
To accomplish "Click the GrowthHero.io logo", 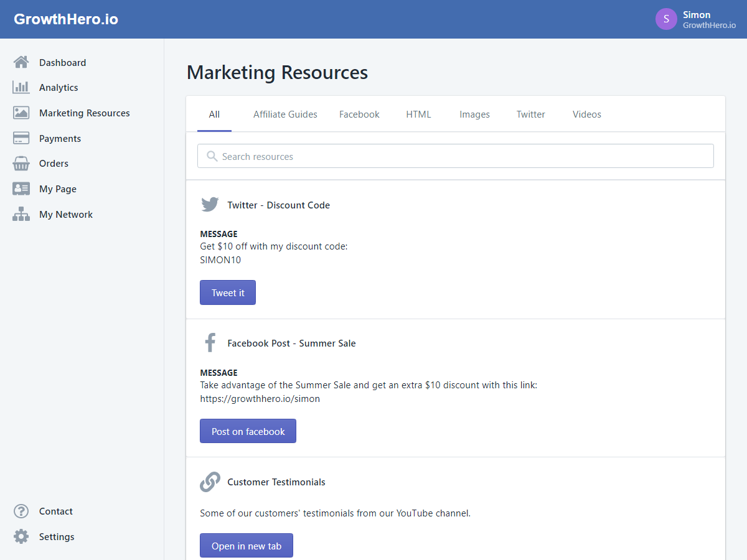I will (66, 19).
